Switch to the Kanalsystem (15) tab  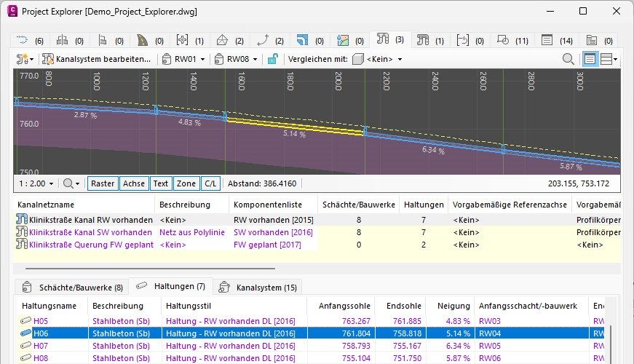coord(258,288)
